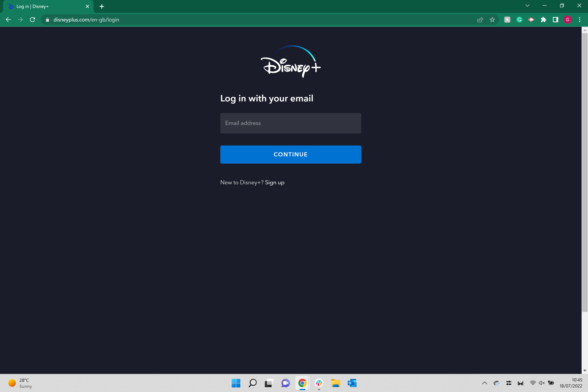Open a new browser tab
588x392 pixels.
click(x=102, y=6)
